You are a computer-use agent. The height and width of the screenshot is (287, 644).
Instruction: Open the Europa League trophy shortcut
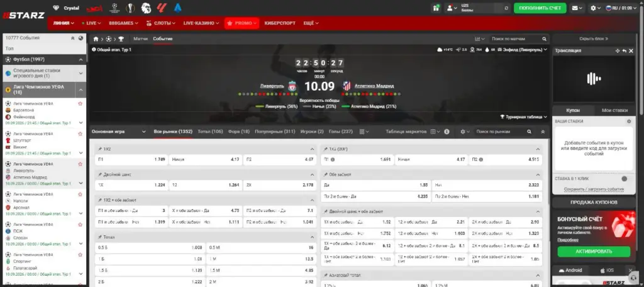coord(130,8)
